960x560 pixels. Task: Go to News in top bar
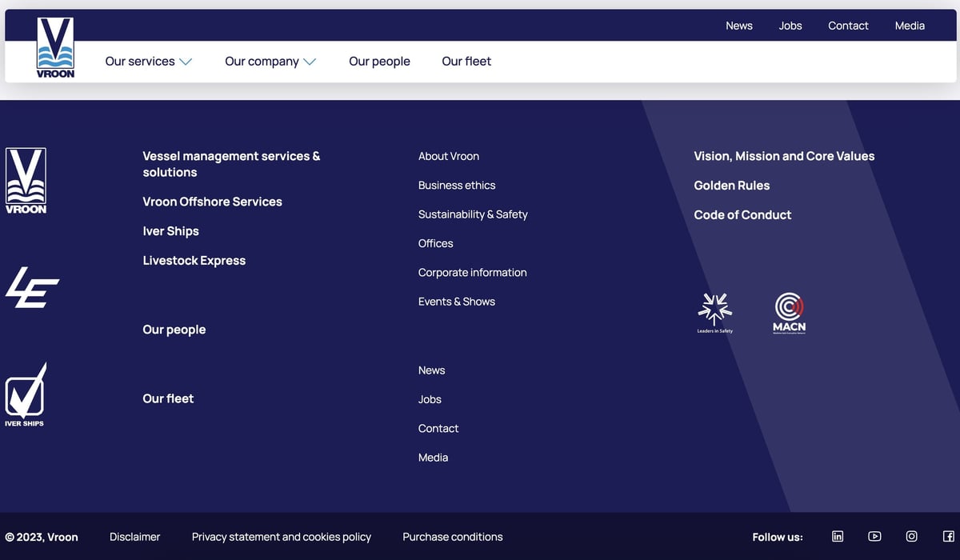pos(739,26)
